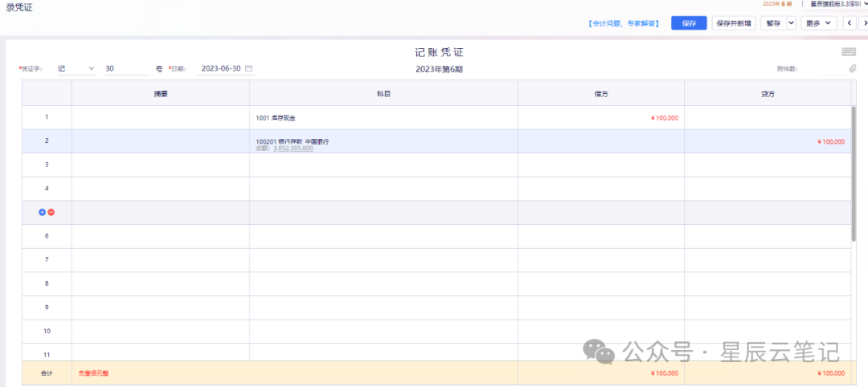
Task: Click the red minus icon to delete the row
Action: [x=51, y=212]
